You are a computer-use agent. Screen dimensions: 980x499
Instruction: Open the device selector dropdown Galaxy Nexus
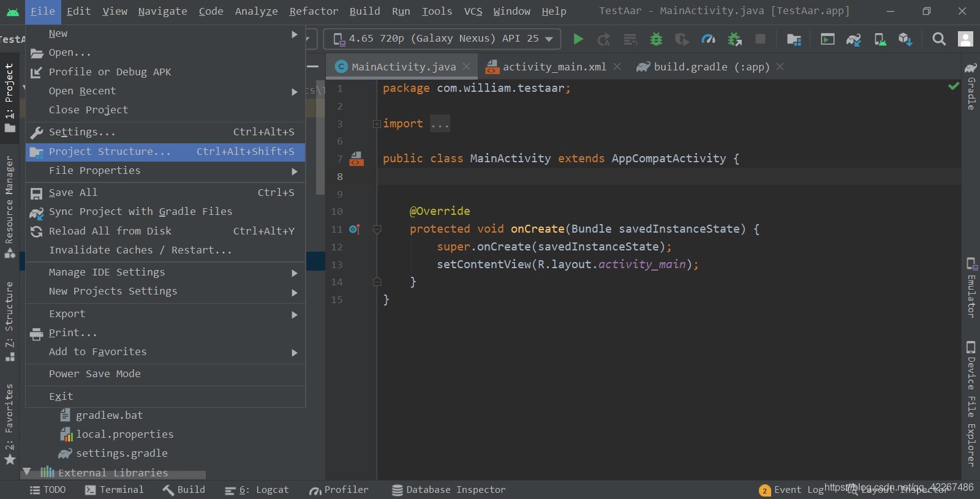[442, 39]
